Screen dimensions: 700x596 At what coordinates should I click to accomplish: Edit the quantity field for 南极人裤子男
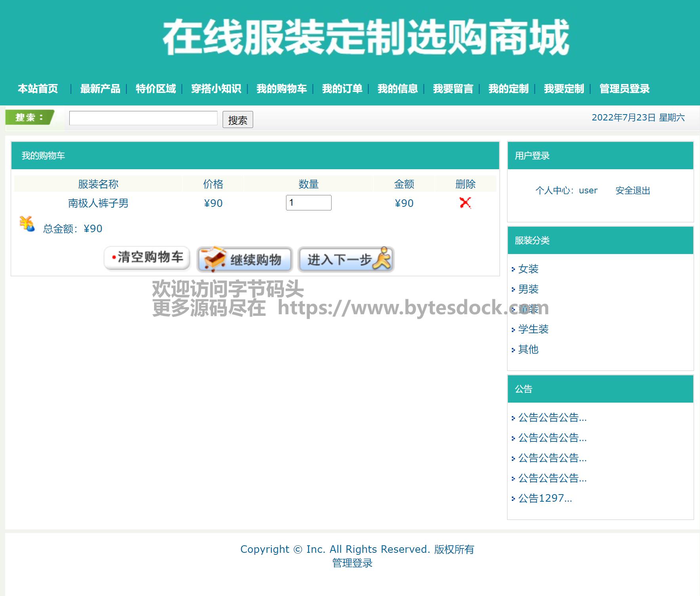pyautogui.click(x=308, y=203)
